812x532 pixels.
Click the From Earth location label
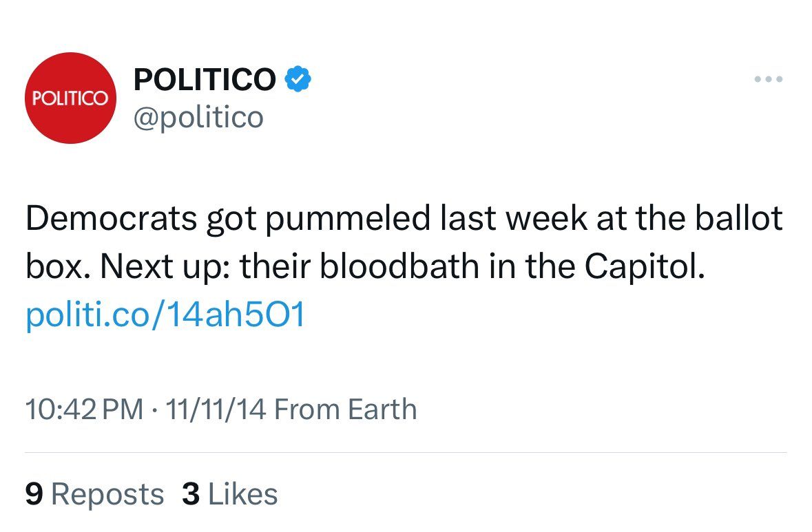[x=346, y=409]
